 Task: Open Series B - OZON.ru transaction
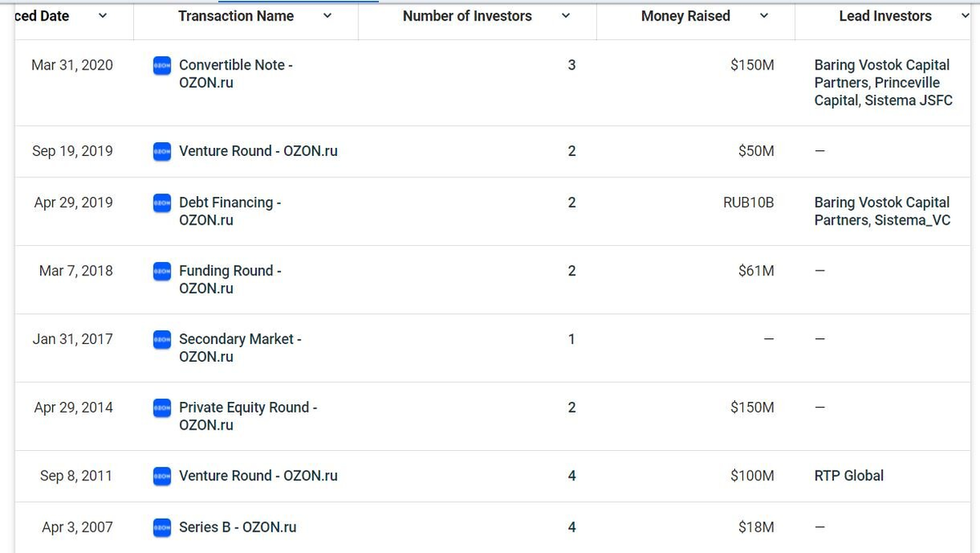tap(238, 527)
